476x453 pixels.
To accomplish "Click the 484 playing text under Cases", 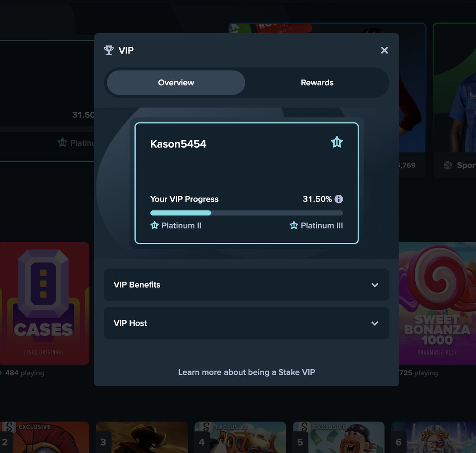I will click(25, 373).
